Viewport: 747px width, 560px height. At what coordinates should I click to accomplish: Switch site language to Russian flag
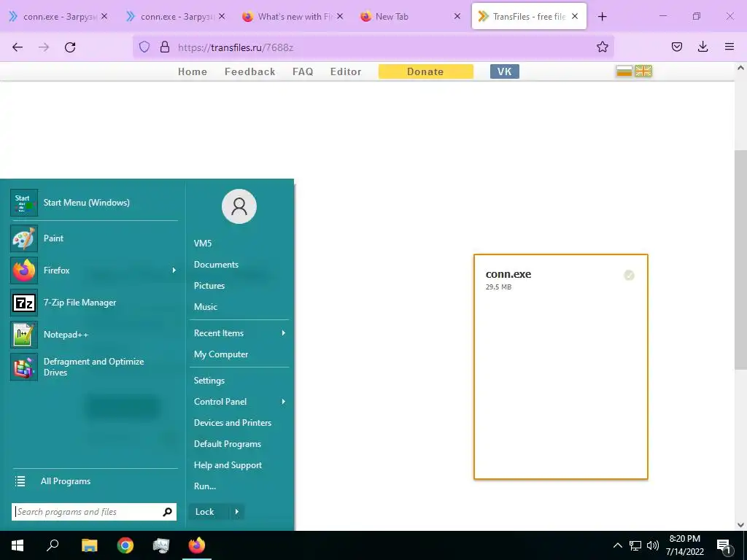624,71
